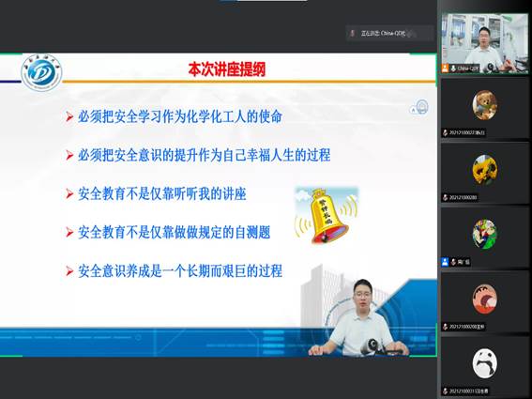Click the muted mic under white face avatar
Viewport: 532px width, 399px height.
click(x=445, y=391)
